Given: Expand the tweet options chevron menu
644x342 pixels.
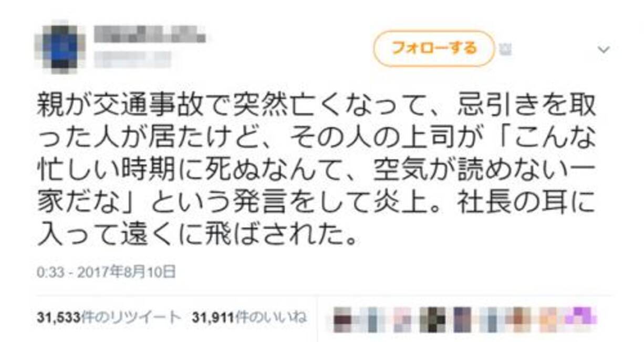Looking at the screenshot, I should coord(604,50).
